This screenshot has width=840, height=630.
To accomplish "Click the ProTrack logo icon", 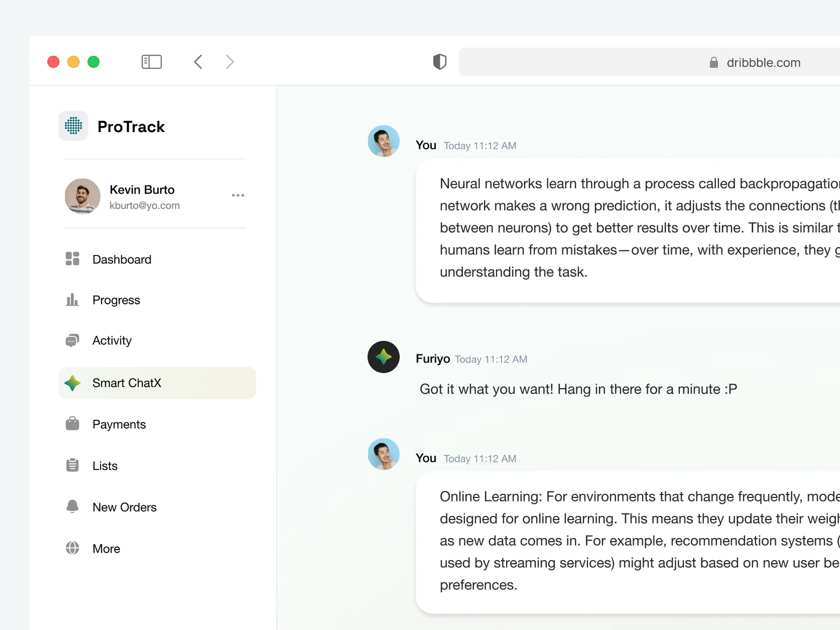I will point(73,126).
